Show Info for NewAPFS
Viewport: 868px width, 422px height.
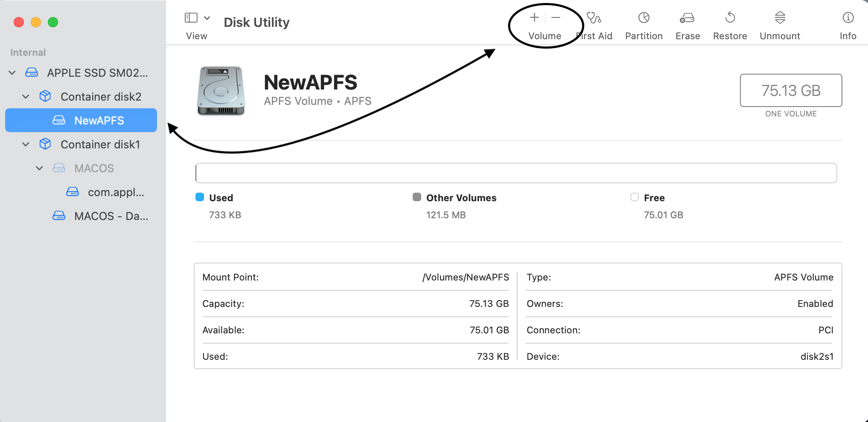(x=848, y=18)
